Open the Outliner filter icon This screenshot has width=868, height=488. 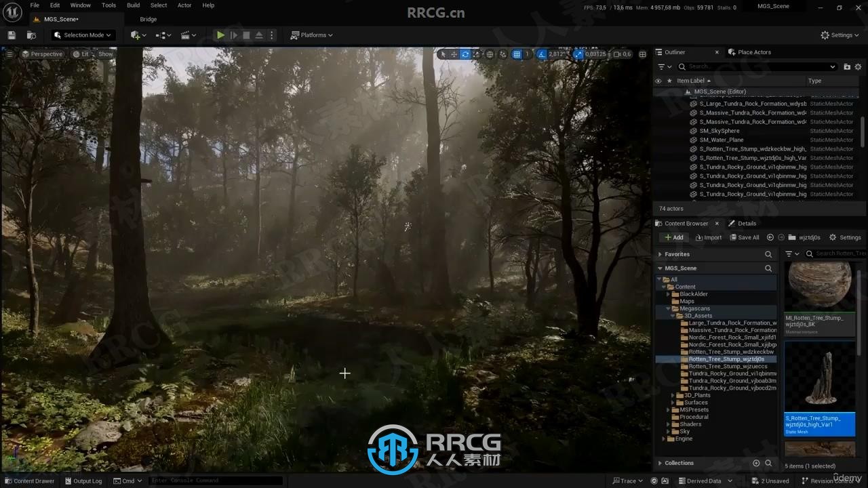[x=664, y=66]
